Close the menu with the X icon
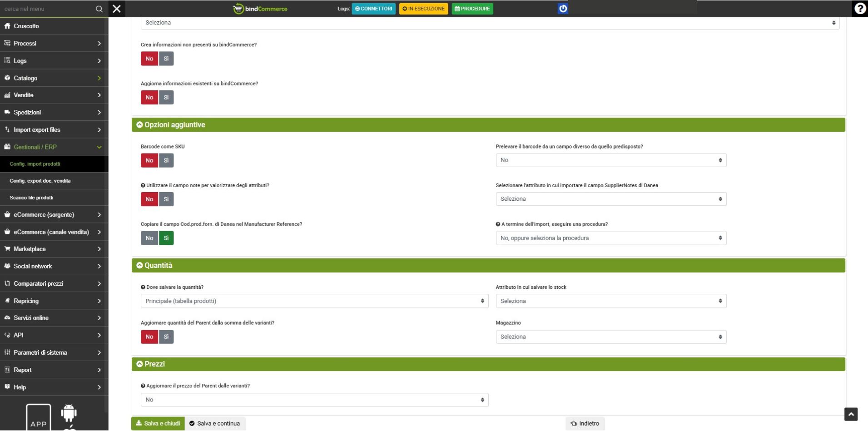 coord(117,9)
